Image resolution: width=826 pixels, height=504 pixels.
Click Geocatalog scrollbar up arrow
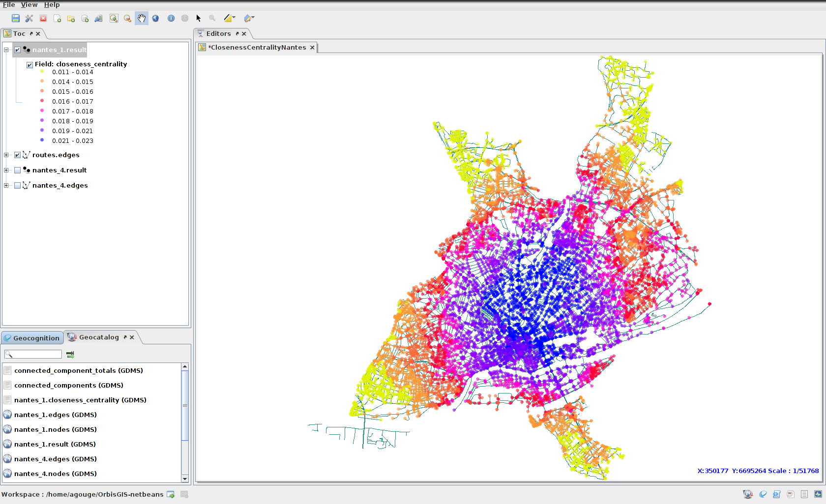click(x=185, y=366)
